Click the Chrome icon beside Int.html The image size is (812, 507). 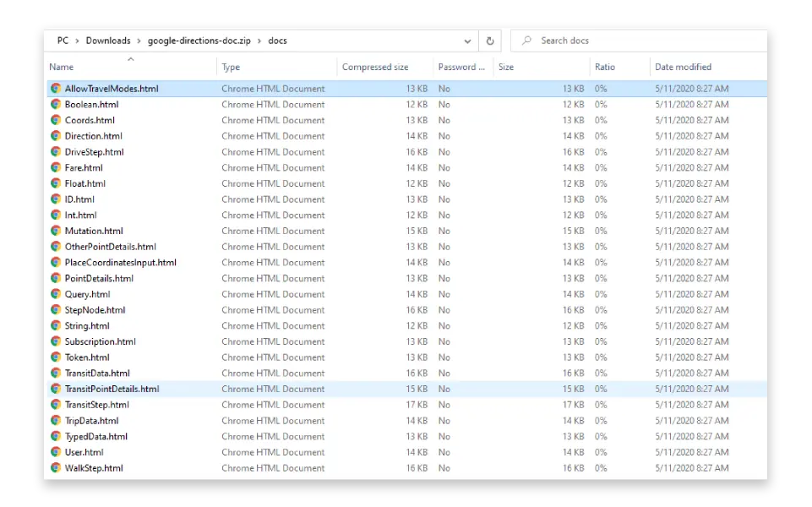click(56, 215)
